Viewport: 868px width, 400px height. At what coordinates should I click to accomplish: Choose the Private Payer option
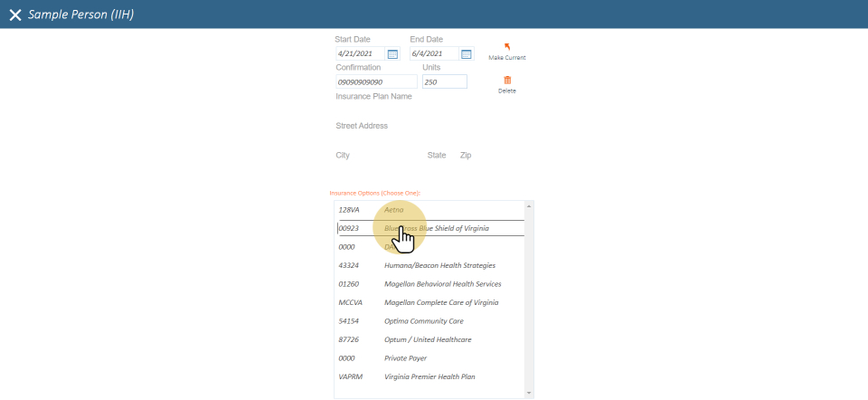[407, 358]
